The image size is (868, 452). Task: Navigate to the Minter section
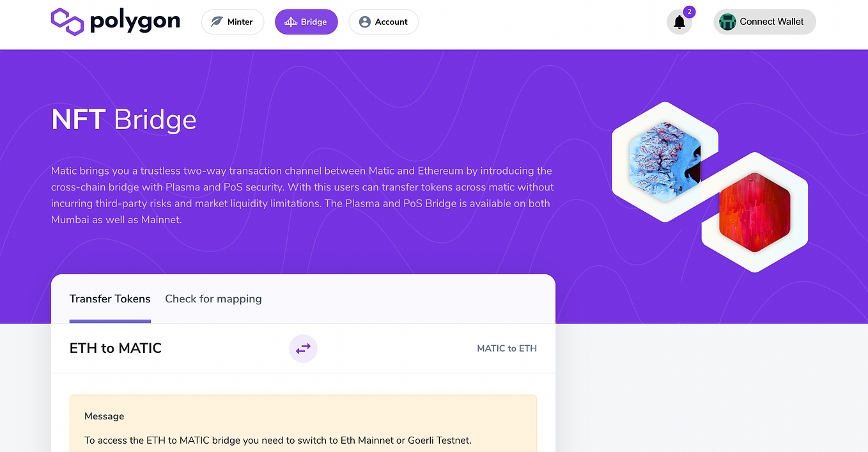233,21
